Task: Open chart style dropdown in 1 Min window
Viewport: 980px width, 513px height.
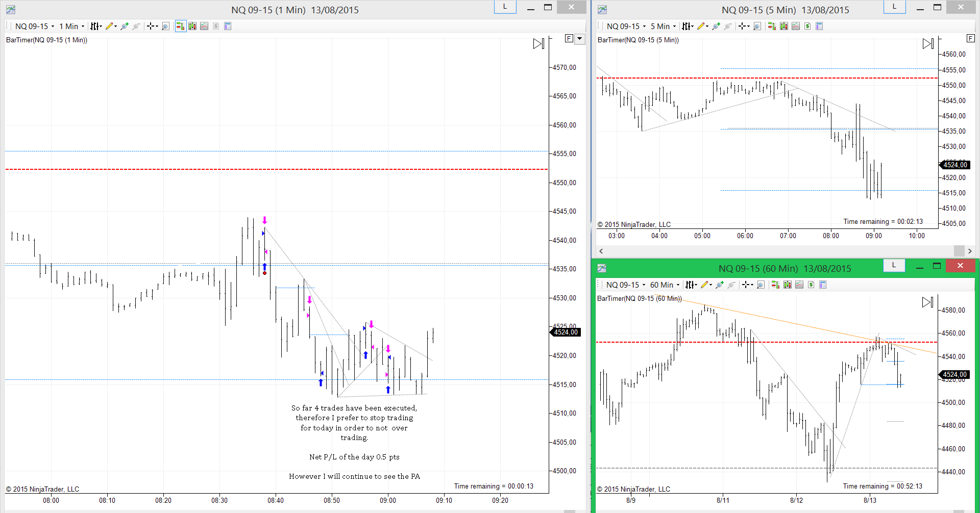Action: click(x=96, y=26)
